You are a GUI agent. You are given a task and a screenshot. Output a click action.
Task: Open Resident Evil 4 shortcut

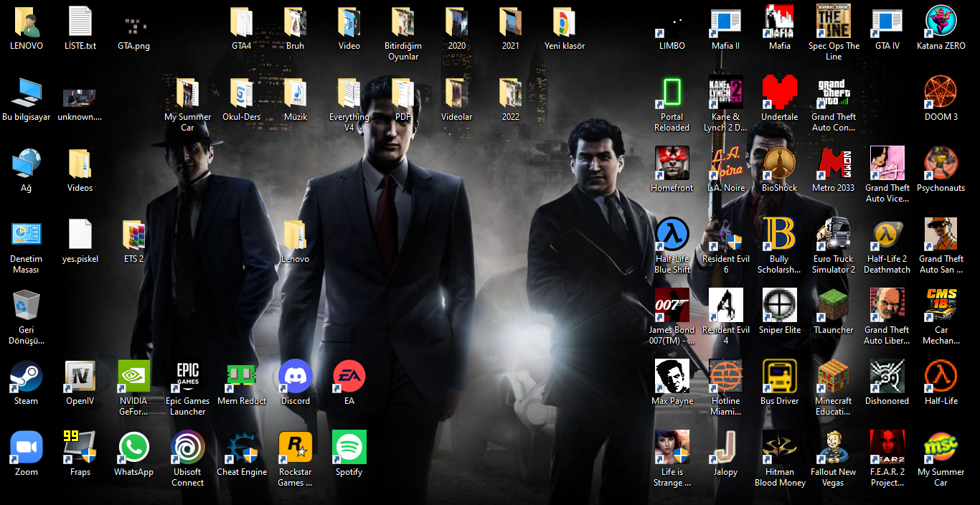point(726,306)
